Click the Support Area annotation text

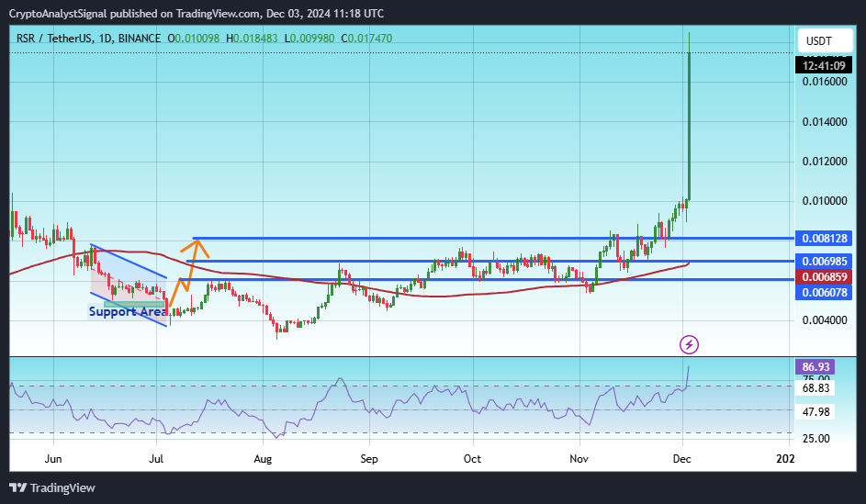coord(128,311)
